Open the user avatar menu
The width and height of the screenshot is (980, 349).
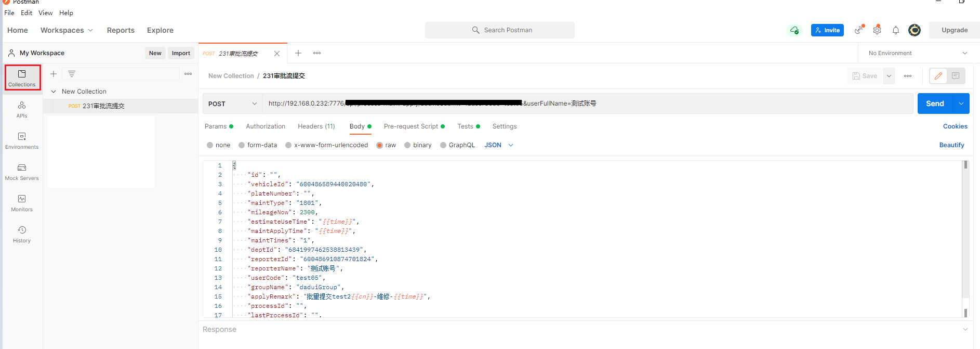915,30
